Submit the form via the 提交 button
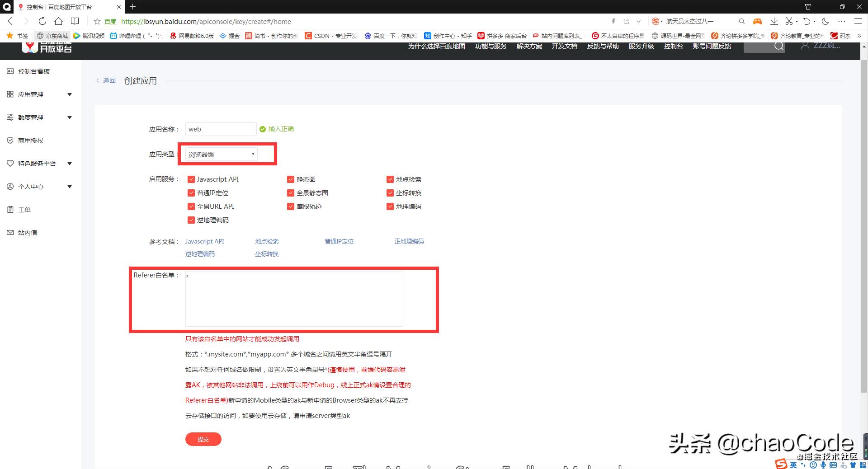Viewport: 868px width, 469px height. (203, 439)
